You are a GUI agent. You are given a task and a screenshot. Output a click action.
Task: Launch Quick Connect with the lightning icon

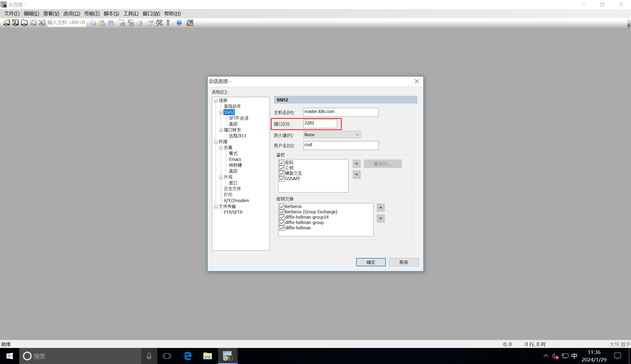tap(15, 23)
